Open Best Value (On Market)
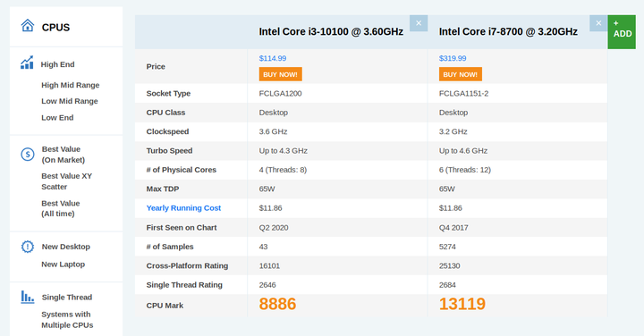The height and width of the screenshot is (336, 644). coord(64,155)
